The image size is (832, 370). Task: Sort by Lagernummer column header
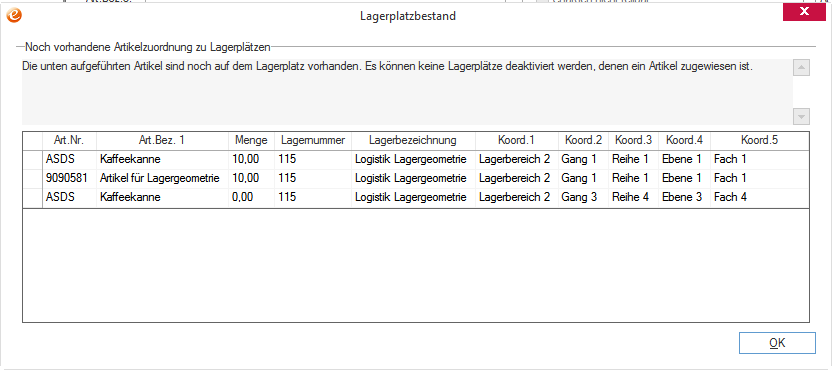click(x=313, y=141)
